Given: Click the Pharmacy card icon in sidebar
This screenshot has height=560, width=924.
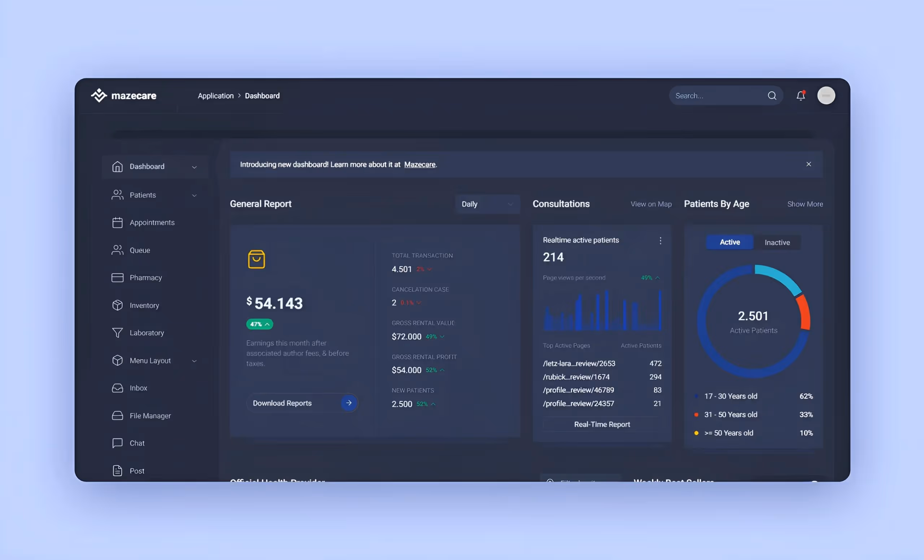Looking at the screenshot, I should tap(117, 278).
